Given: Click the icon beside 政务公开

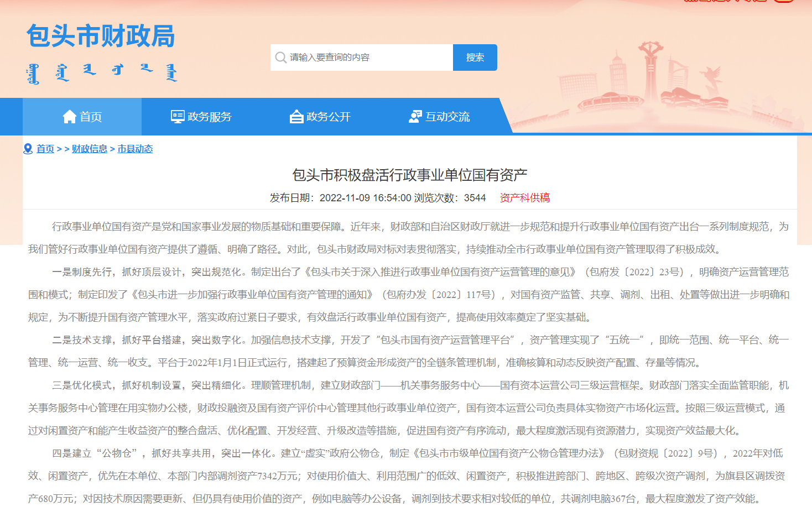Looking at the screenshot, I should point(296,117).
